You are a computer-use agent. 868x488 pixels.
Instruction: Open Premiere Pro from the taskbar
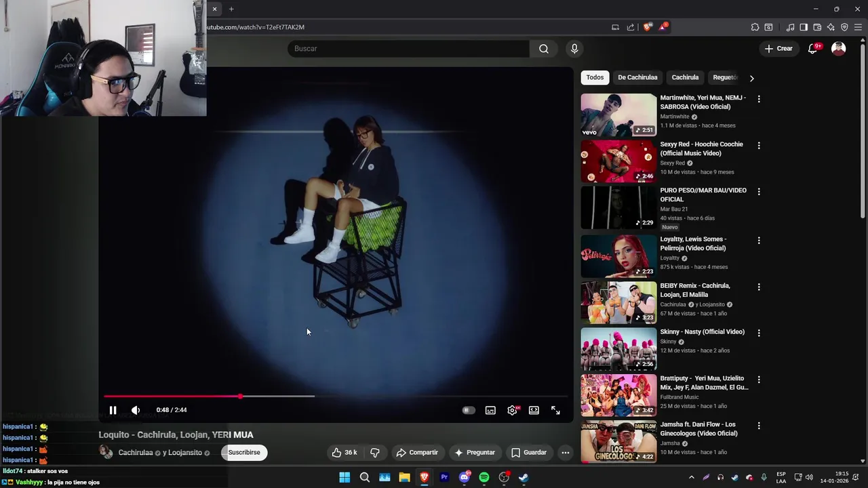coord(444,477)
